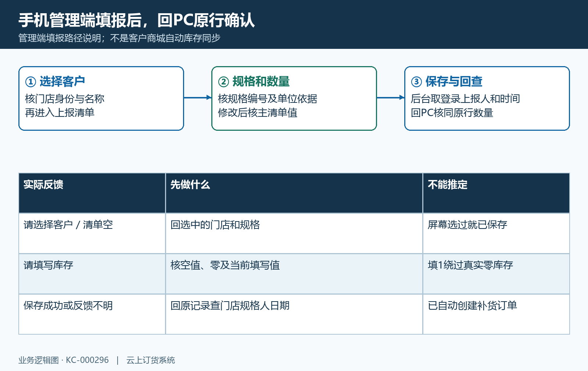The height and width of the screenshot is (371, 588).
Task: Click footer text '云上订货系统'
Action: click(x=151, y=360)
